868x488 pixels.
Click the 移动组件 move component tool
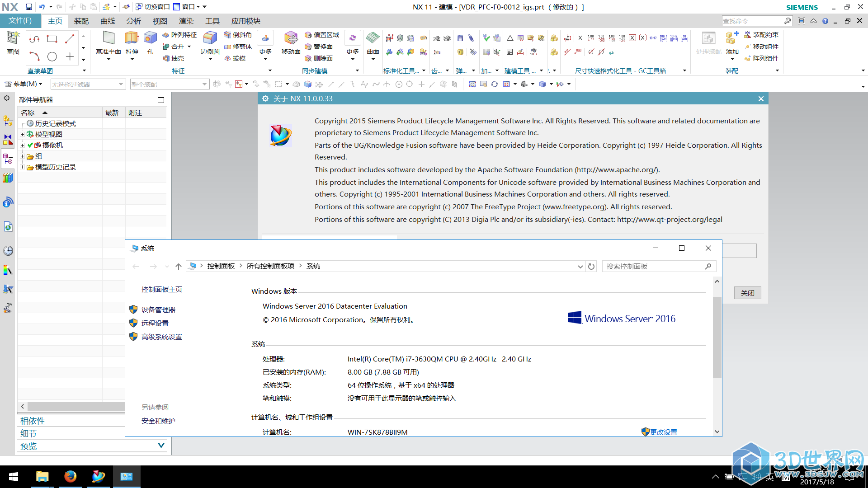pos(761,47)
